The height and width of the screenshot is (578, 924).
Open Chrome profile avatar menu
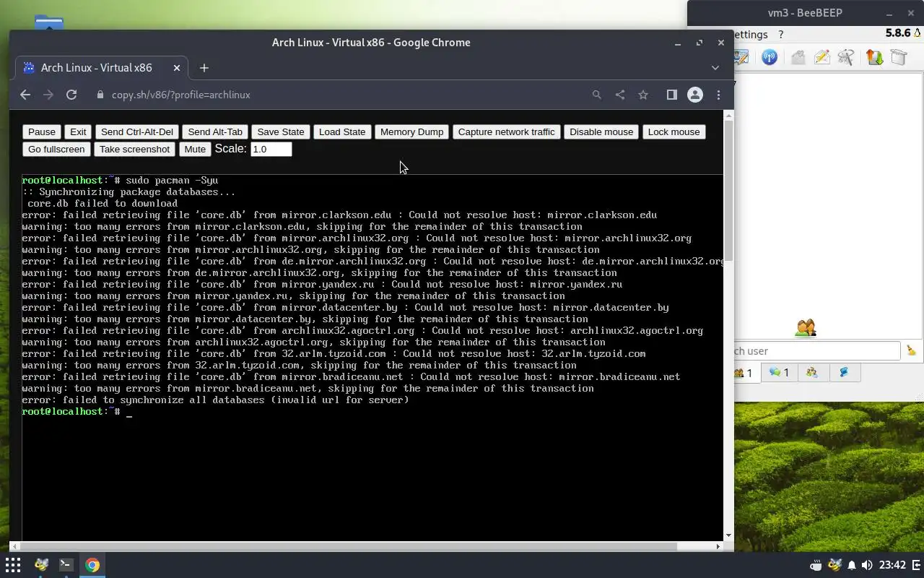point(695,95)
